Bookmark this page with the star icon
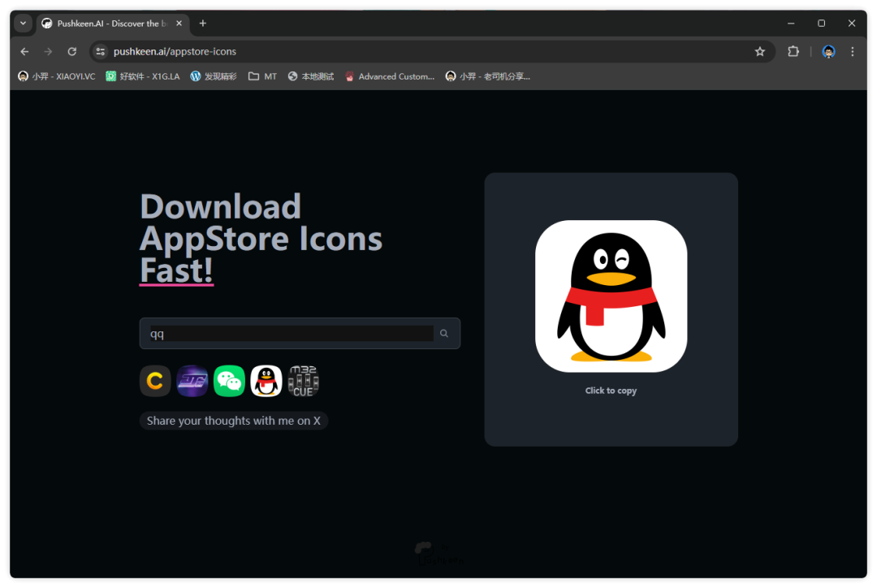877x588 pixels. click(759, 51)
